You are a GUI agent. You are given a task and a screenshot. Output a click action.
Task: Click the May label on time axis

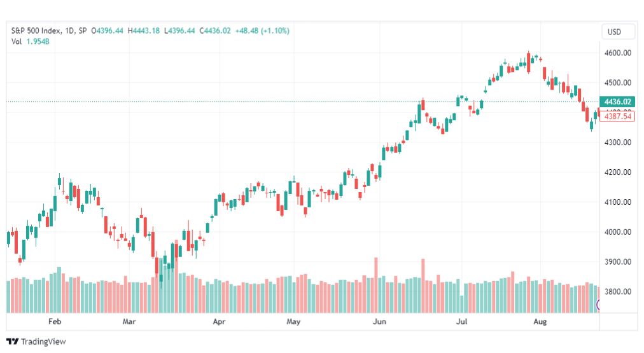coord(293,321)
